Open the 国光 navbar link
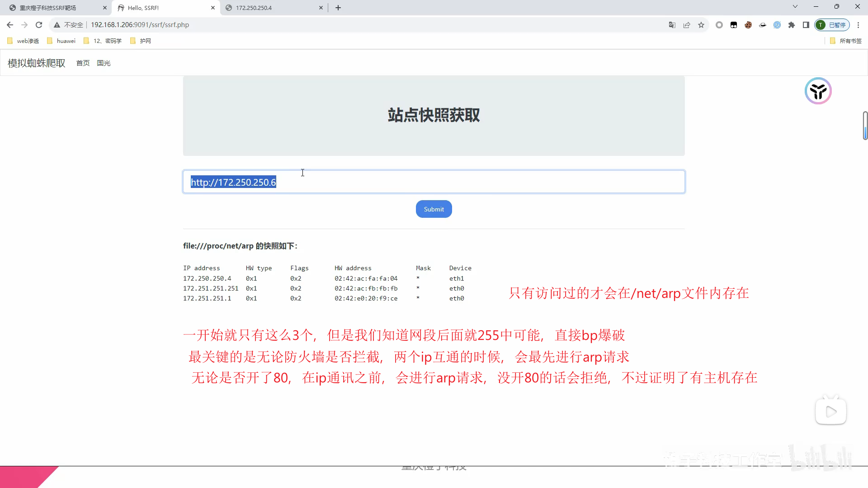868x488 pixels. coord(104,63)
